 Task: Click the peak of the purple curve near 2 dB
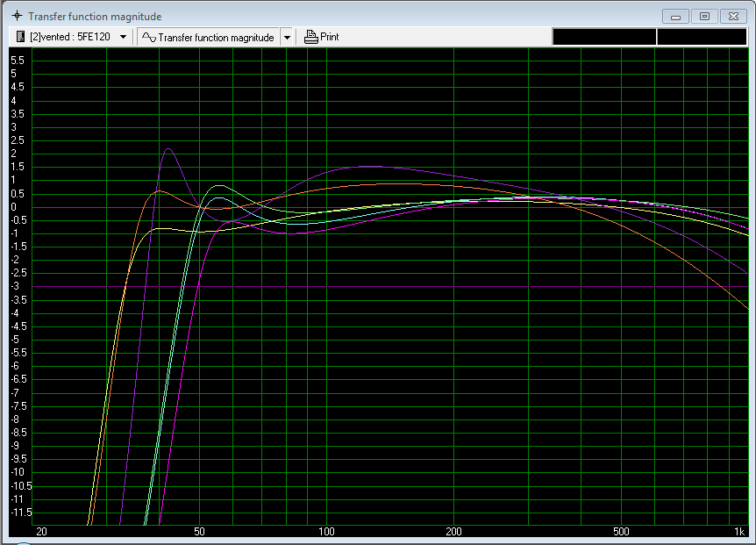point(167,149)
